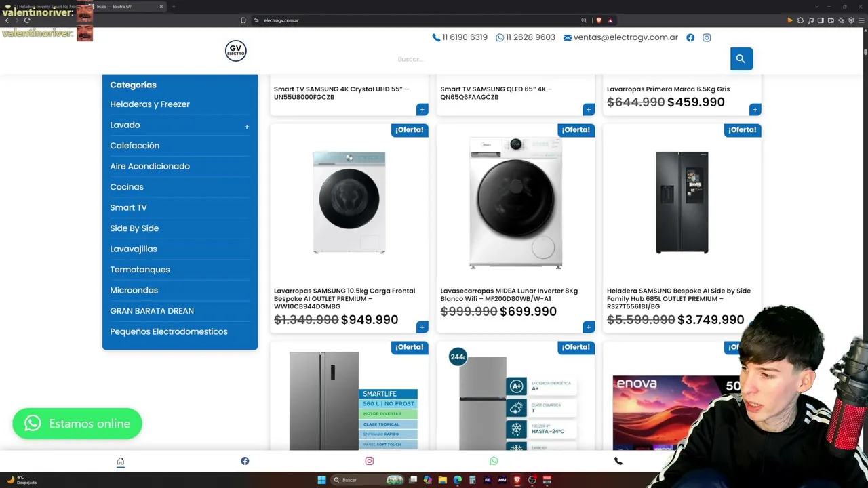
Task: Focus the Buscar site search field
Action: (x=561, y=60)
